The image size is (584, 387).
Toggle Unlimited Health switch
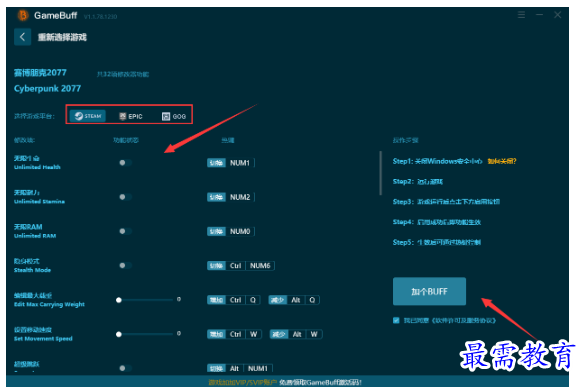pos(125,163)
